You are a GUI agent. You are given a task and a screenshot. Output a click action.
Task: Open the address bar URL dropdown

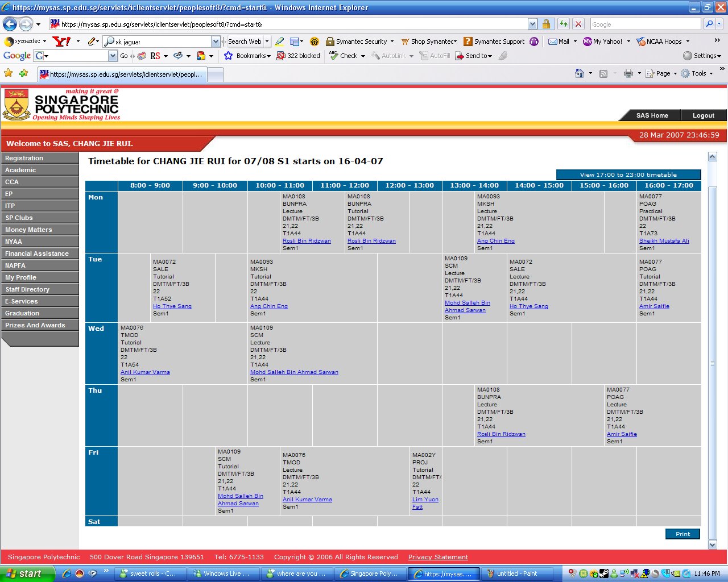point(532,24)
